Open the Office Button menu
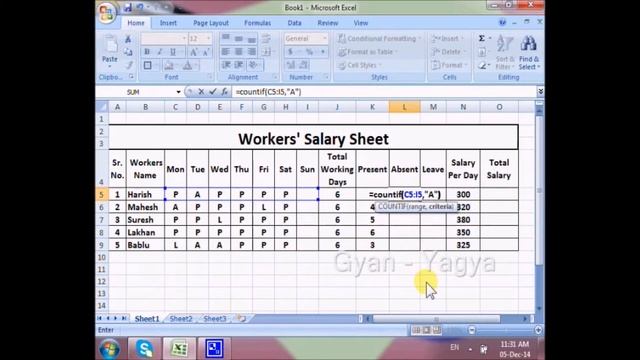Viewport: 640px width, 360px height. pos(107,12)
